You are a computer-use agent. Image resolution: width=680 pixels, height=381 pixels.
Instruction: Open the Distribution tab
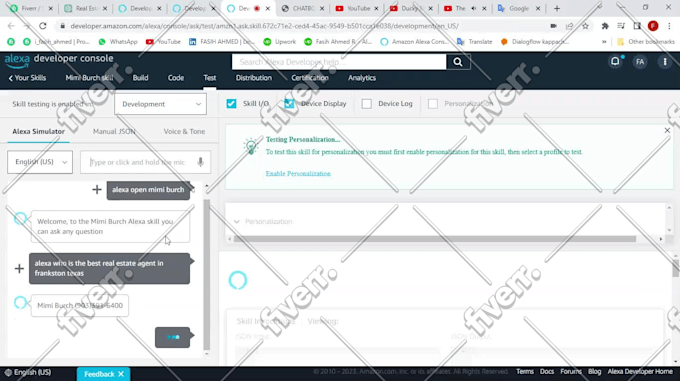tap(254, 78)
